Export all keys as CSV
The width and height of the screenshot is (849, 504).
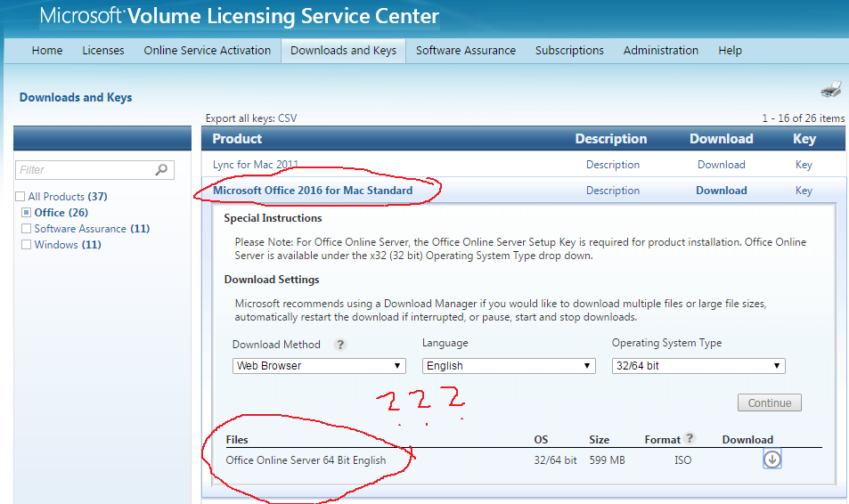tap(288, 118)
